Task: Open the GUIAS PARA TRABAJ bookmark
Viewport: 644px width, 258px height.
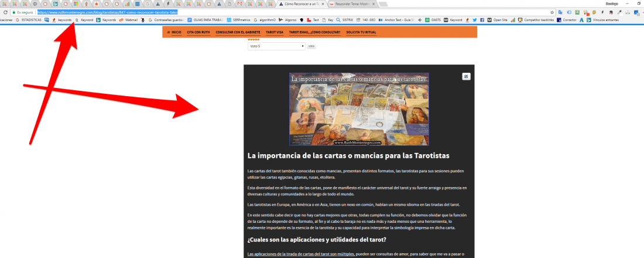Action: tap(204, 20)
